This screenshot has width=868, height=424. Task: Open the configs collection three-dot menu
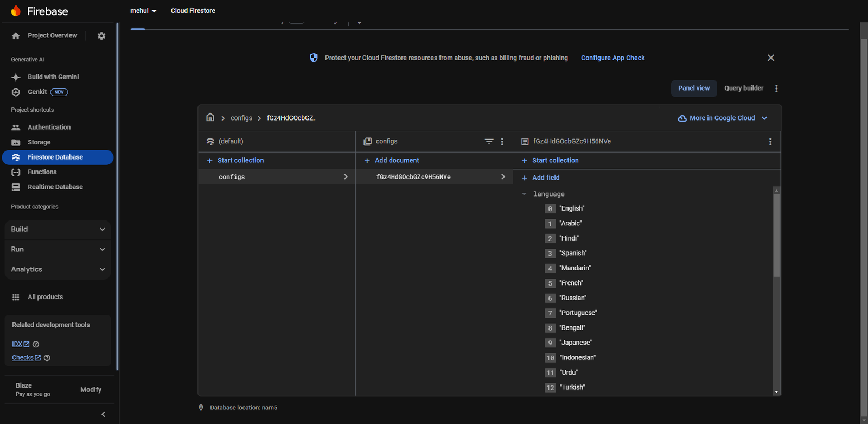point(502,142)
